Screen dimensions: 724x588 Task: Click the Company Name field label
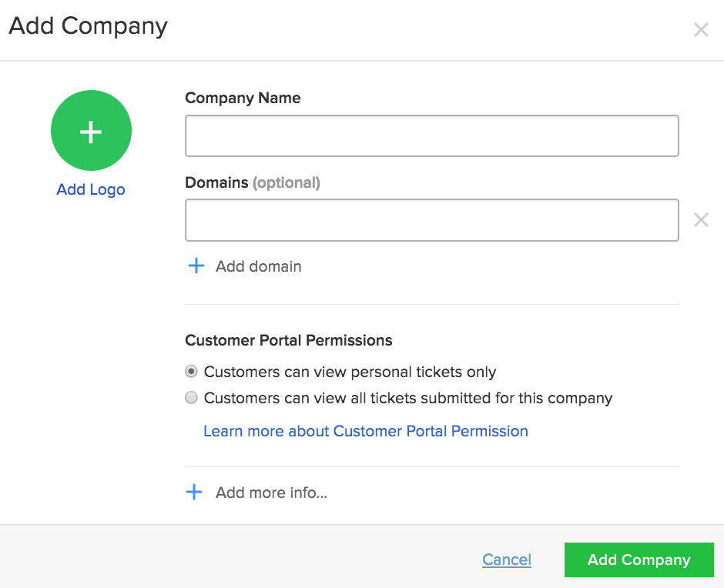tap(243, 98)
